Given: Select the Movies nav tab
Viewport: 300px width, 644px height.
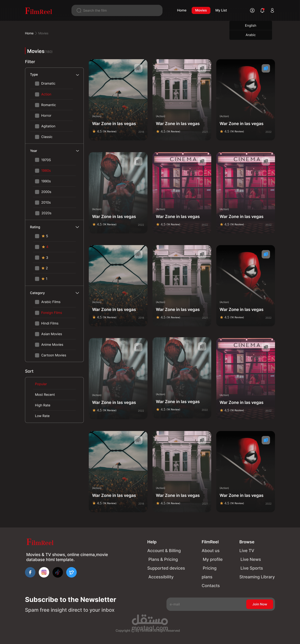Looking at the screenshot, I should [x=201, y=10].
